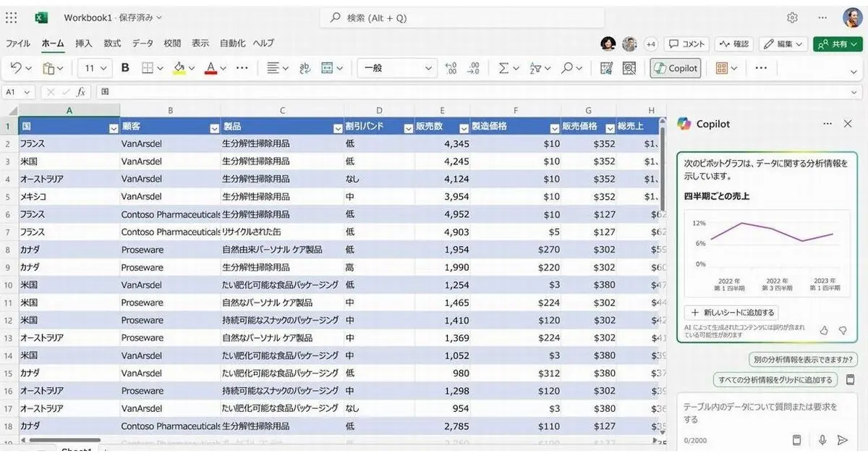Switch to the データ tab
Screen dimensions: 868x456
pyautogui.click(x=142, y=43)
